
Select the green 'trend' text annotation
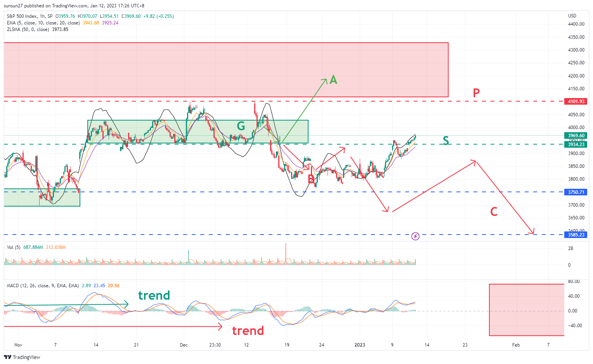154,295
